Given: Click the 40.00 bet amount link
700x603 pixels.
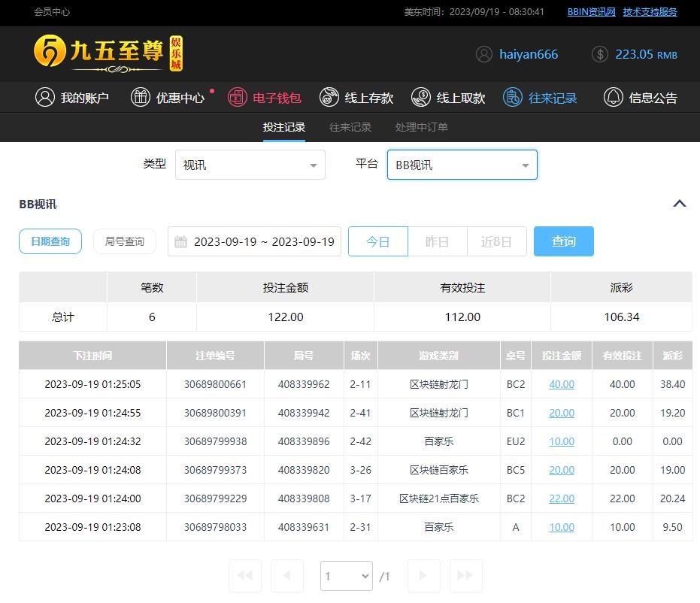Looking at the screenshot, I should point(561,384).
